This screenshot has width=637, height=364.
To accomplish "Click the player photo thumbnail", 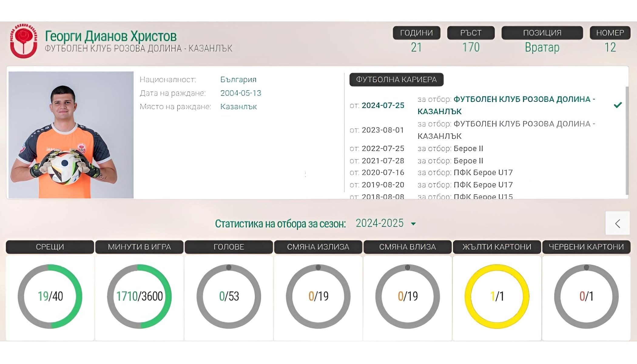I will pyautogui.click(x=71, y=135).
